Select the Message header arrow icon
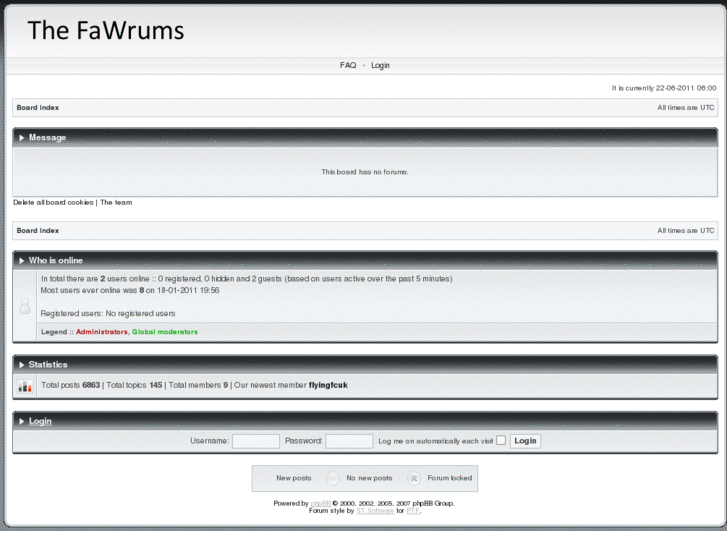The image size is (727, 545). tap(21, 138)
